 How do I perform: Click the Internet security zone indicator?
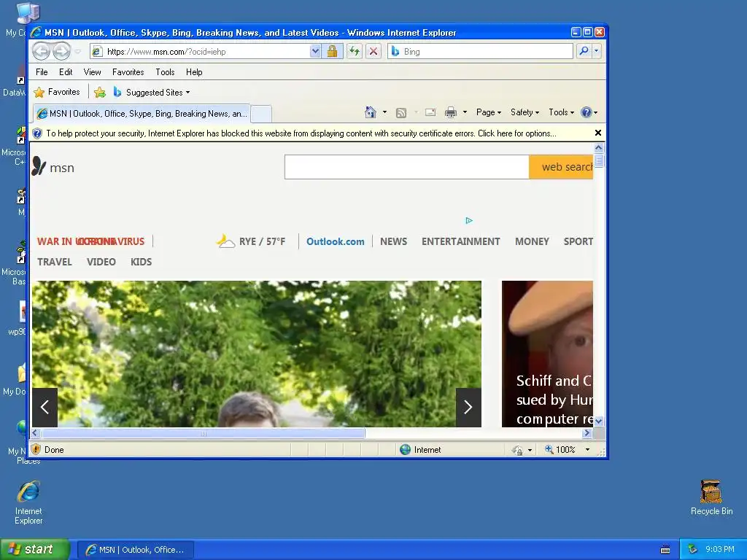pos(420,449)
